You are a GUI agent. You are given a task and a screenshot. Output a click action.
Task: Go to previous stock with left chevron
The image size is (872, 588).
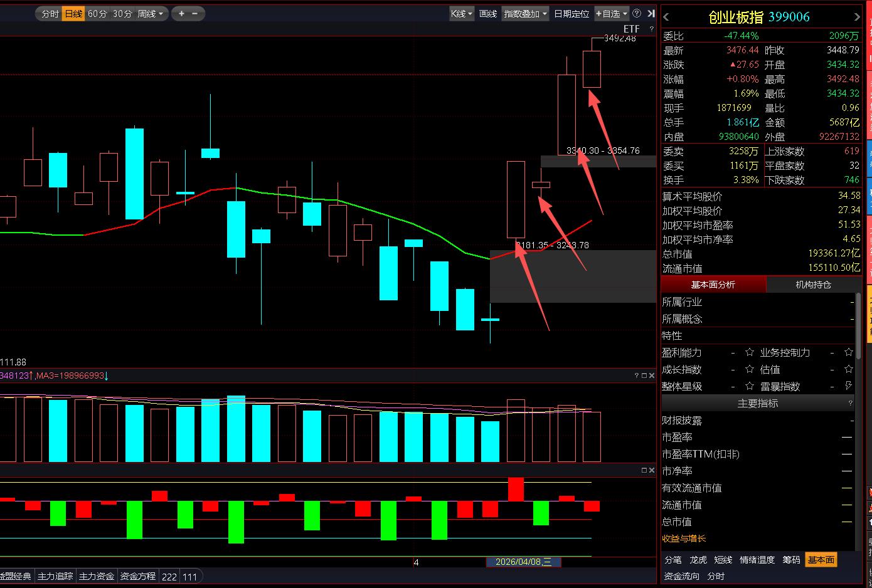666,18
